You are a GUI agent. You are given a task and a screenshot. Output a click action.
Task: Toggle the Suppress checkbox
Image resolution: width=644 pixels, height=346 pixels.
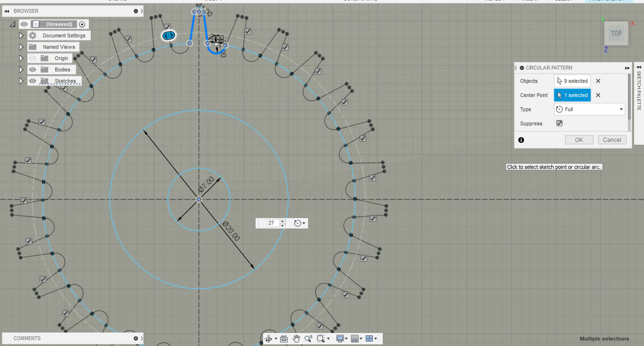[559, 123]
